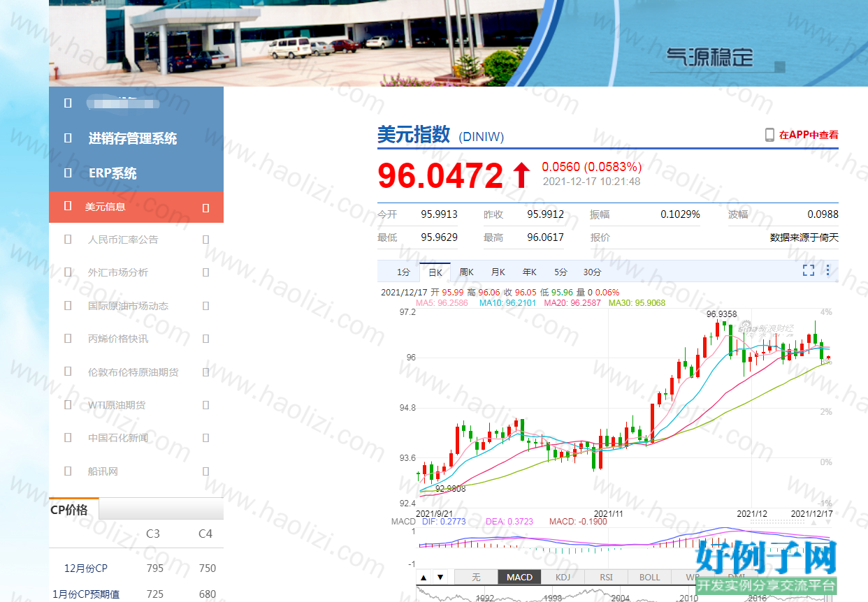Open the 中国石化新闻 link
The height and width of the screenshot is (602, 868).
pos(118,438)
